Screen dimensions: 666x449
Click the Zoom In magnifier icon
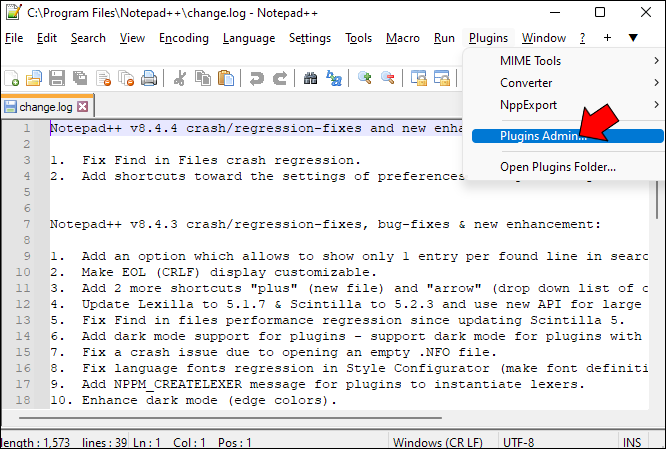[x=364, y=78]
